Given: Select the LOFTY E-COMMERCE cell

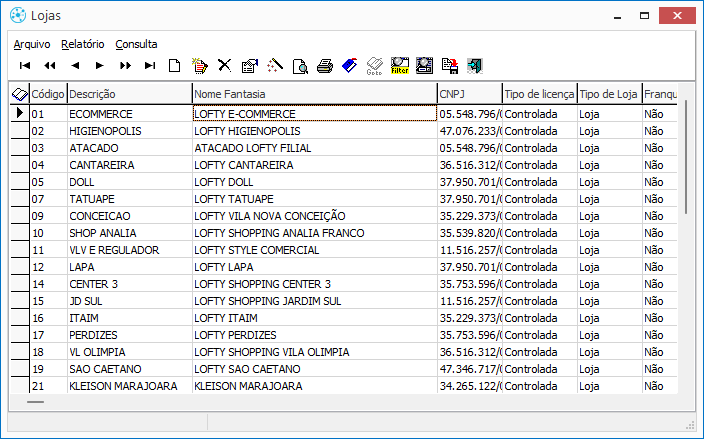Looking at the screenshot, I should point(315,114).
